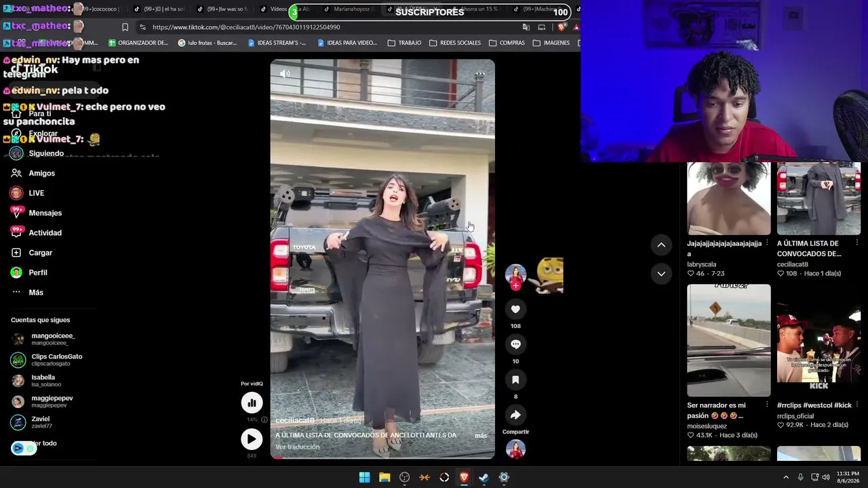Screen dimensions: 868x488
Task: Open the IDEAS STREAM'S bookmark
Action: 277,43
